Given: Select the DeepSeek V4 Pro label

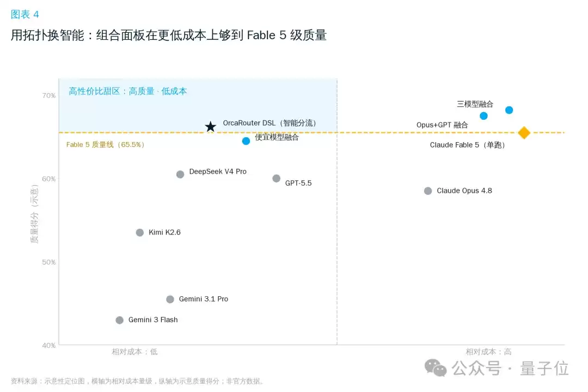Looking at the screenshot, I should click(x=218, y=171).
